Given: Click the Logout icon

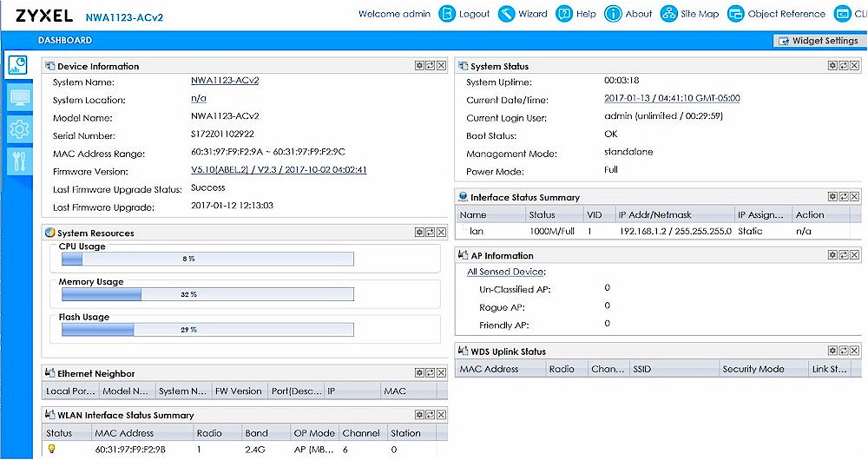Looking at the screenshot, I should (447, 14).
